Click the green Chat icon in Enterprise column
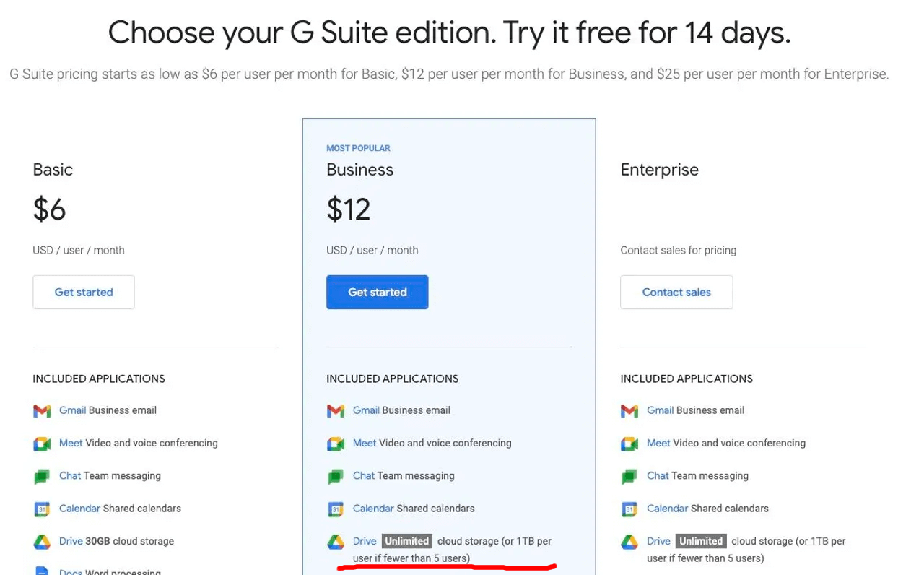924x575 pixels. pos(629,477)
